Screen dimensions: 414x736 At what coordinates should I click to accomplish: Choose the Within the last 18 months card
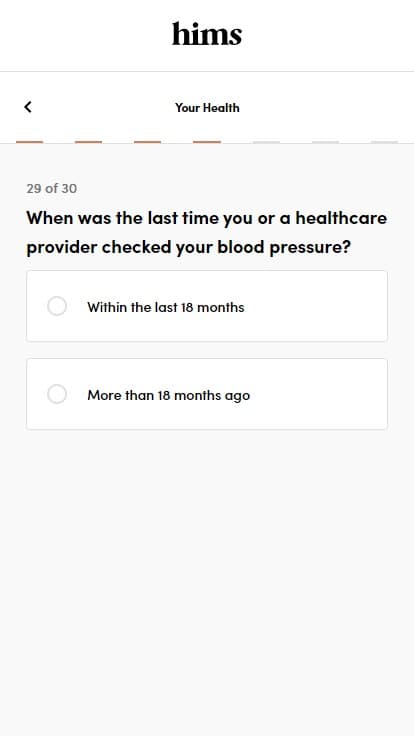pyautogui.click(x=207, y=306)
